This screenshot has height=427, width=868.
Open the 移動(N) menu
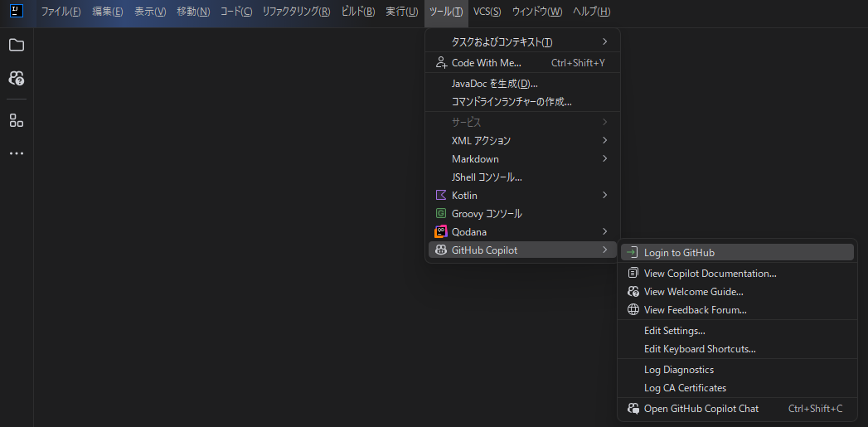tap(193, 12)
